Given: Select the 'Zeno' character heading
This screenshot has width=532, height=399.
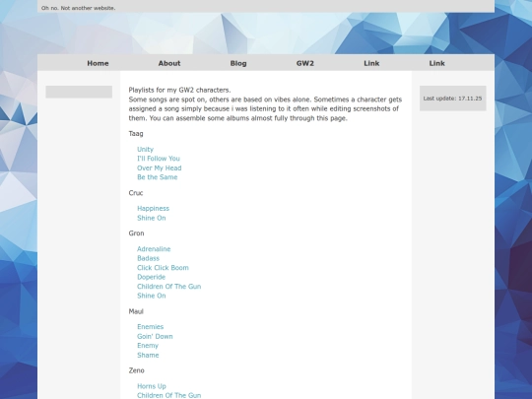Looking at the screenshot, I should click(136, 370).
